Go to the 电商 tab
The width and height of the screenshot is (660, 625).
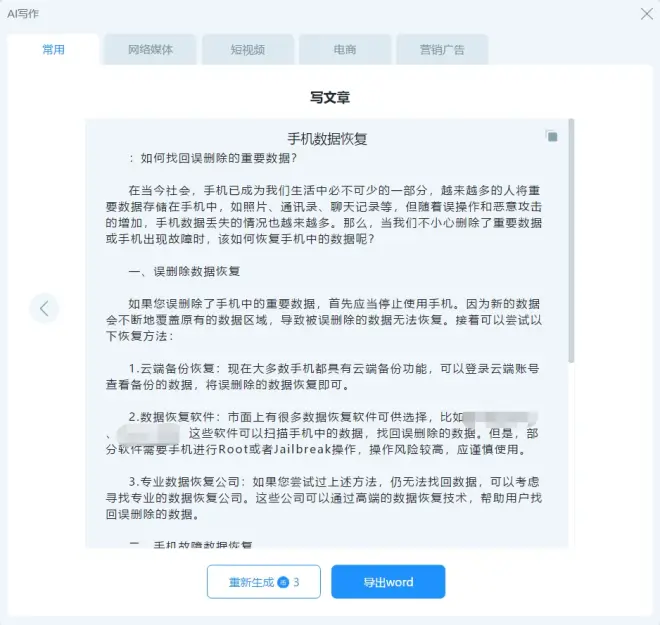(344, 49)
